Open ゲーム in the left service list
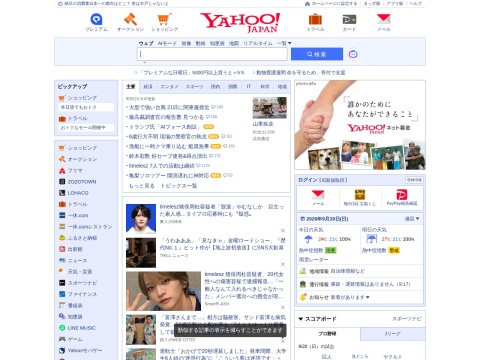 click(x=71, y=339)
